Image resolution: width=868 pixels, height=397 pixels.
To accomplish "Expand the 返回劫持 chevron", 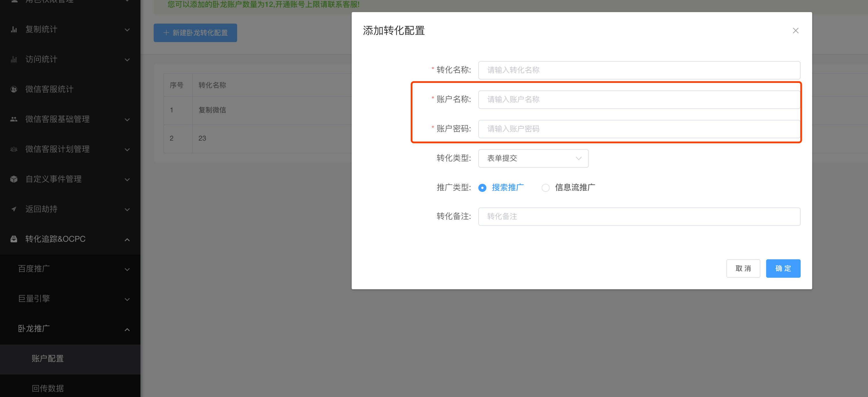I will (x=127, y=209).
